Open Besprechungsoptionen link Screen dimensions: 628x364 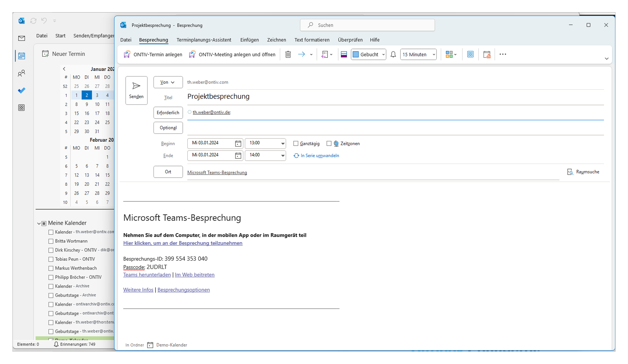pyautogui.click(x=184, y=290)
